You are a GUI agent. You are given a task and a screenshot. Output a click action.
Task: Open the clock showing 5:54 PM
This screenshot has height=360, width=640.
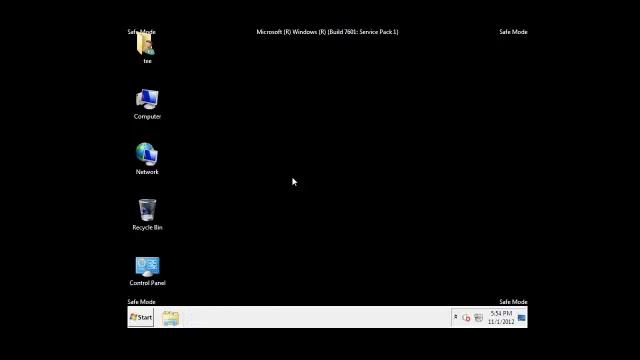tap(501, 317)
